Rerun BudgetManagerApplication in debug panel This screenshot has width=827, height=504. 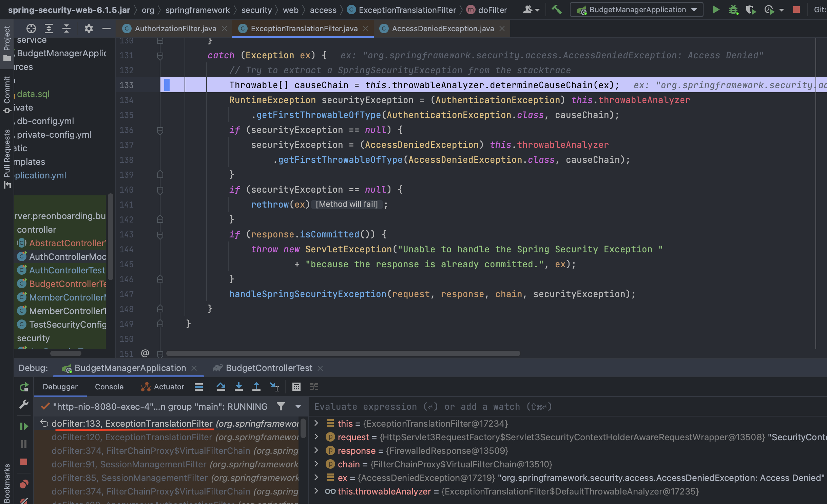pyautogui.click(x=24, y=387)
